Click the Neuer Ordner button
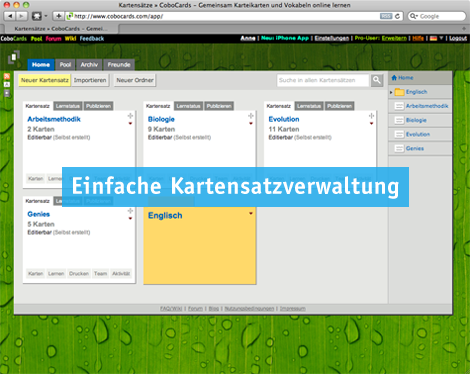The height and width of the screenshot is (374, 470). [x=135, y=80]
